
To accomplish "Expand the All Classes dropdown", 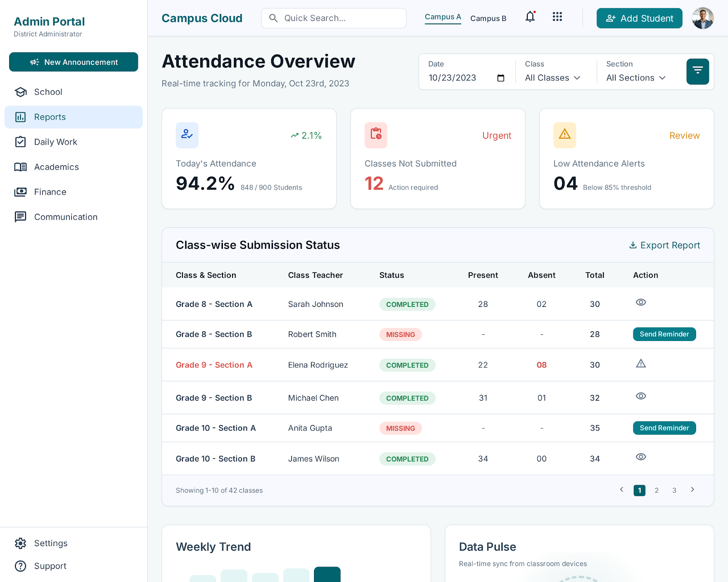I will pyautogui.click(x=552, y=78).
